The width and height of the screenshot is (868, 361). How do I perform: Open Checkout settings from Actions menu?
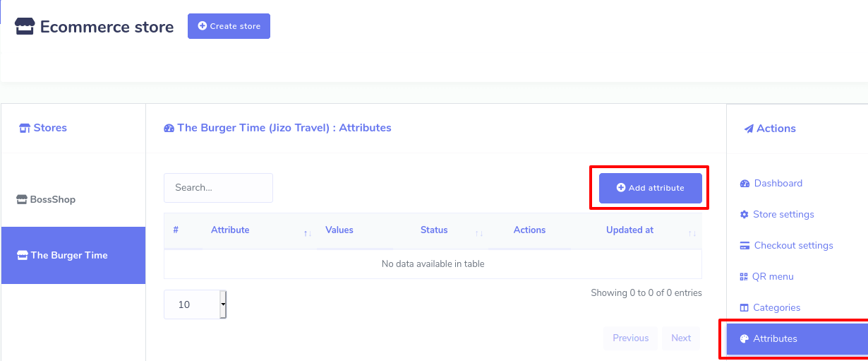(793, 245)
